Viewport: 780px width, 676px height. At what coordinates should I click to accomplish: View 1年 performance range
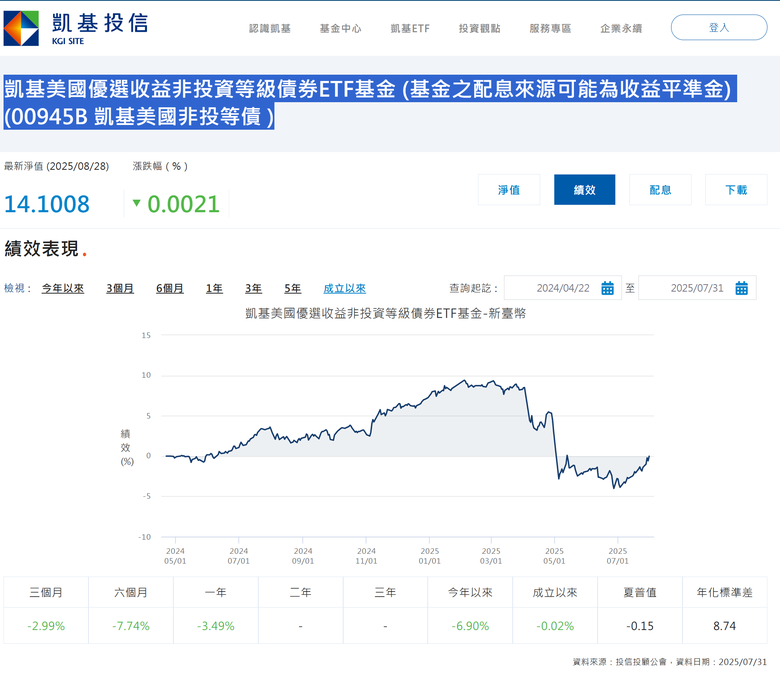tap(214, 289)
